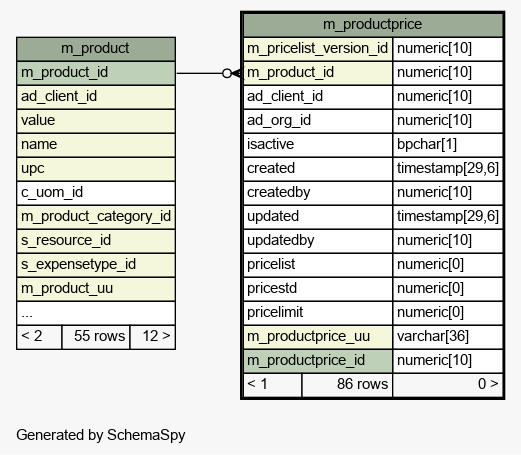Click the pricestd column name

[x=272, y=288]
